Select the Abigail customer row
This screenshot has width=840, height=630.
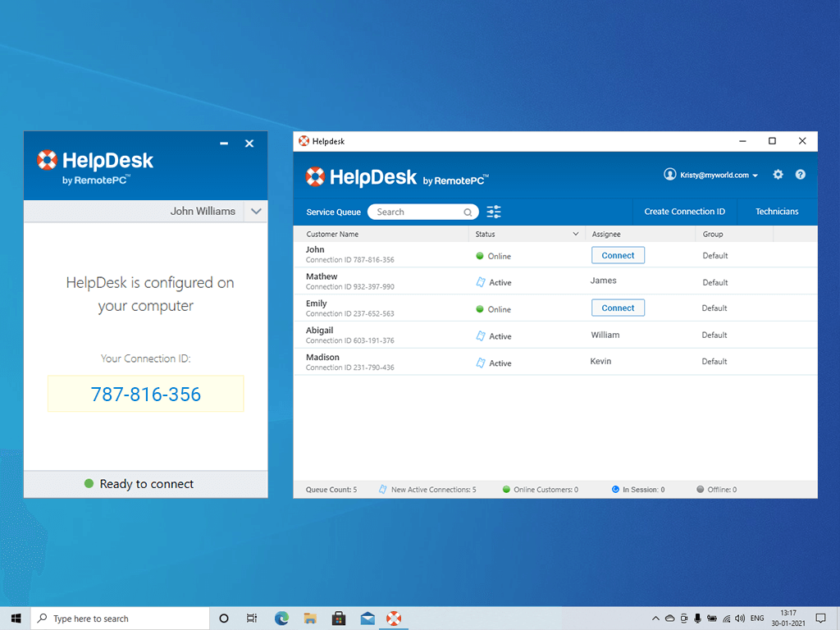[x=555, y=335]
